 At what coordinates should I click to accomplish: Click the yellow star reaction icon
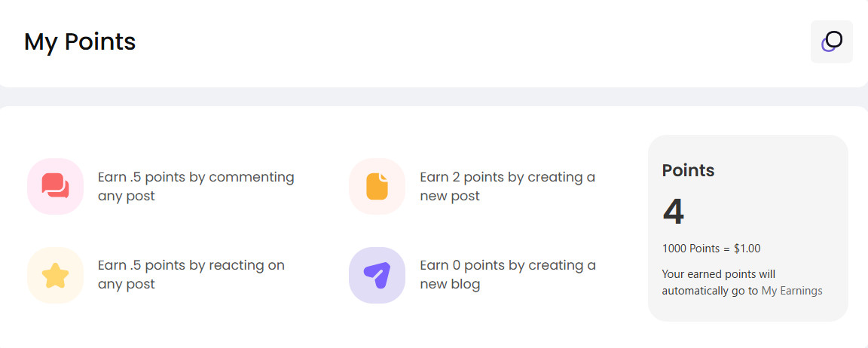pos(55,275)
